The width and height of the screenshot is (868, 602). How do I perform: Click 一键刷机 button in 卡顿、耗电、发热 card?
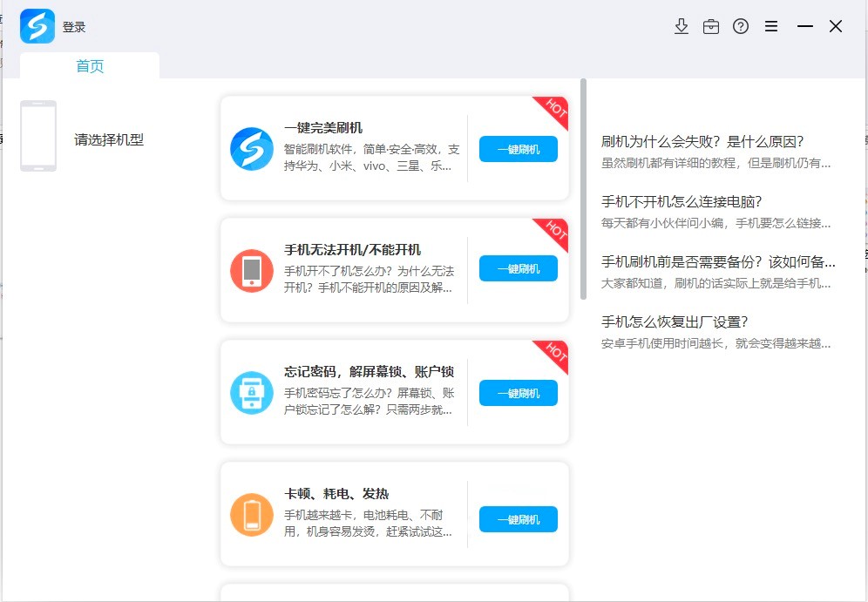[519, 519]
